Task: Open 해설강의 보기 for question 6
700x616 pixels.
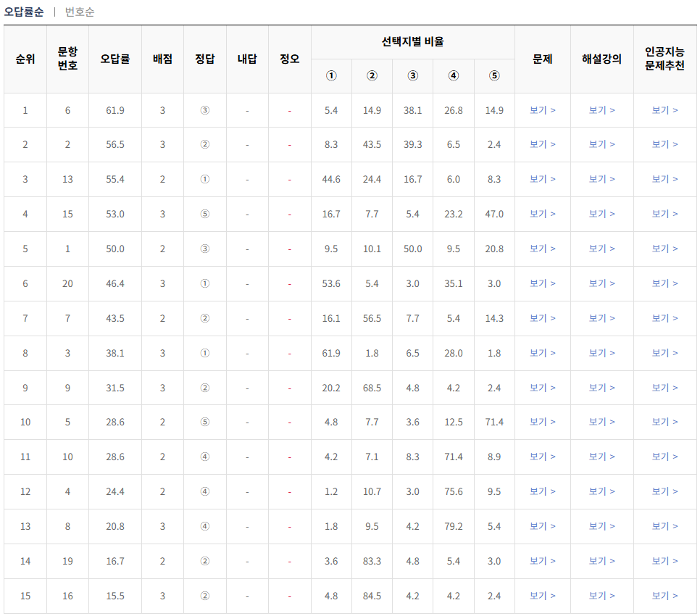Action: [602, 110]
